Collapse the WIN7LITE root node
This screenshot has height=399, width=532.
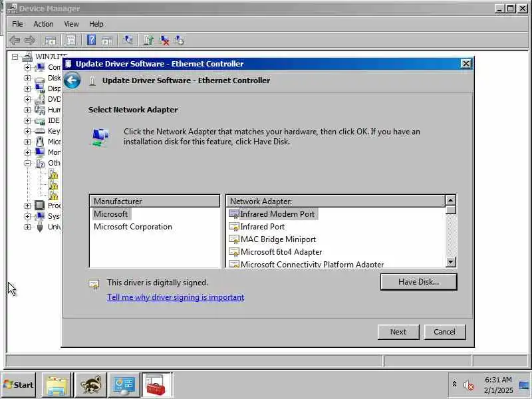15,57
